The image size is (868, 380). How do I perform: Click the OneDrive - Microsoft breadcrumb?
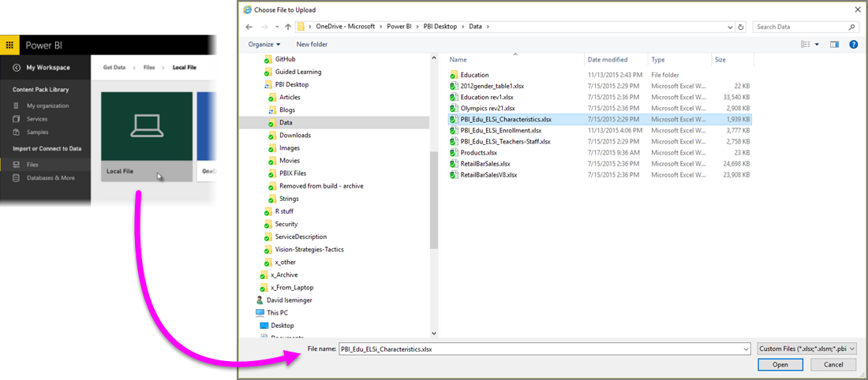[346, 27]
